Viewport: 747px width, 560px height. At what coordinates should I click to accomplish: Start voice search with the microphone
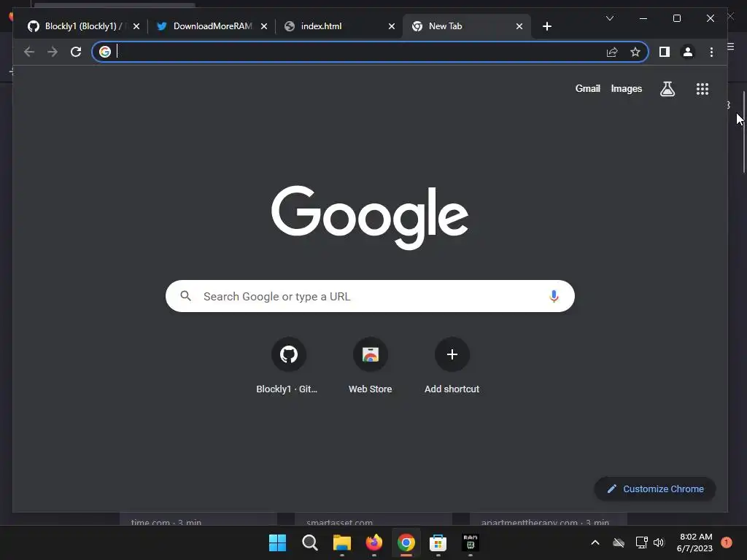click(554, 296)
